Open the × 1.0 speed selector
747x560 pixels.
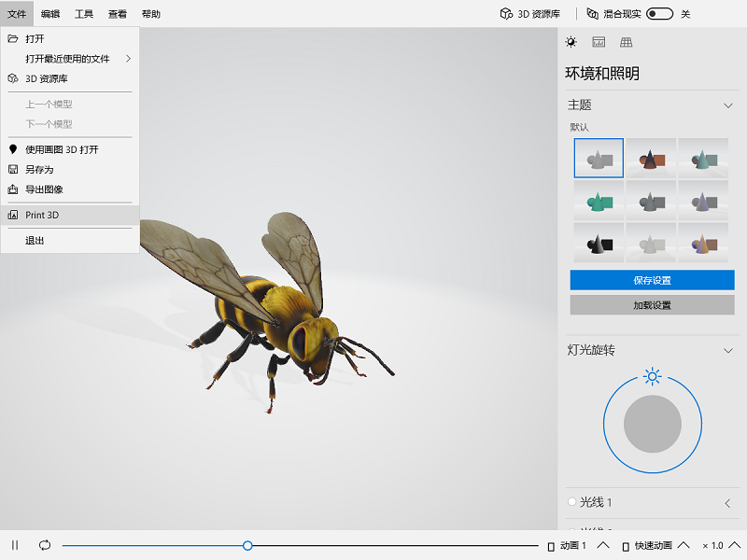[721, 545]
